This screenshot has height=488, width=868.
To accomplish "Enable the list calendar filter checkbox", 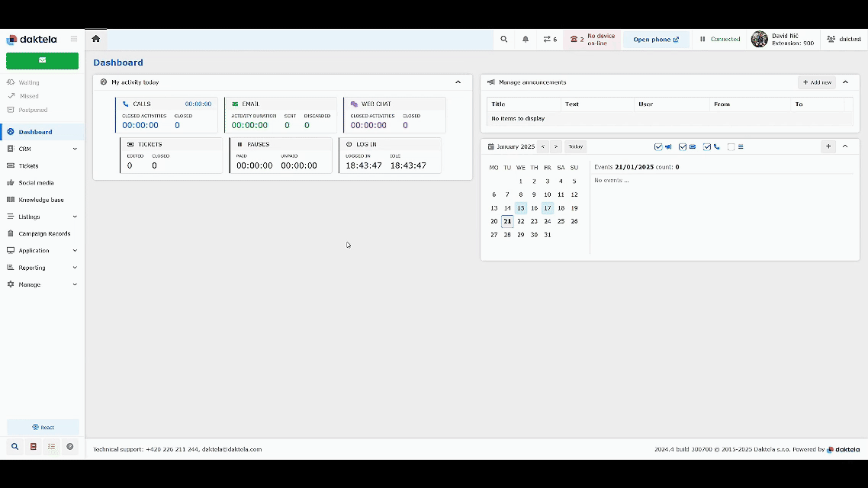I will (731, 147).
